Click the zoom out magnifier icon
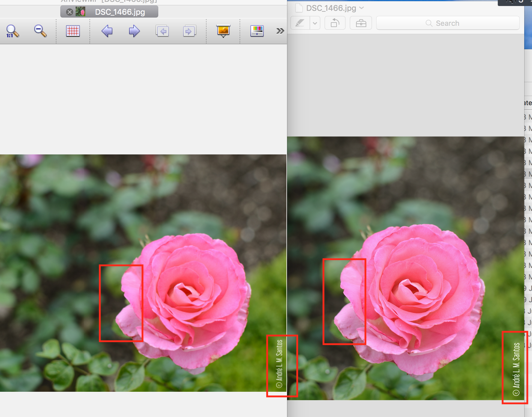 coord(40,31)
